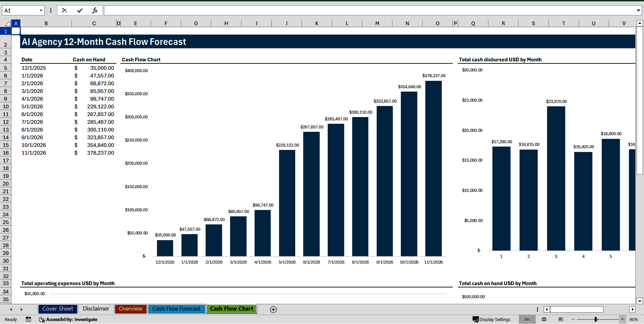Open the Name Box dropdown
The width and height of the screenshot is (644, 324).
click(40, 10)
